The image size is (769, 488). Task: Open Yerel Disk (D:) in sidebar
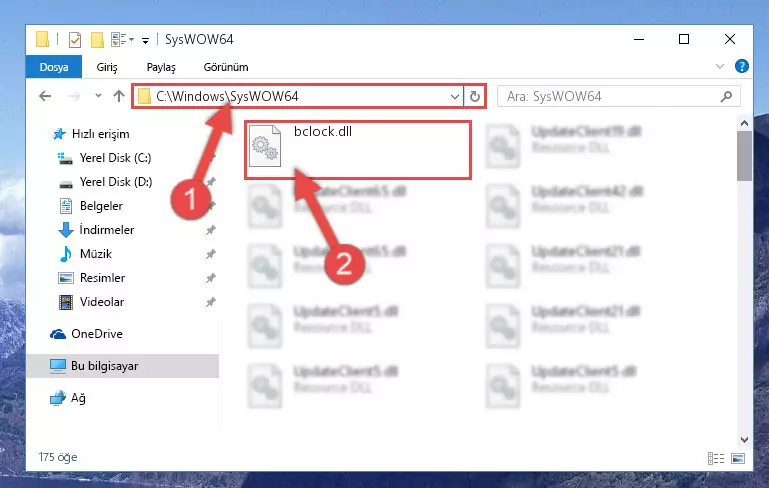(x=116, y=182)
